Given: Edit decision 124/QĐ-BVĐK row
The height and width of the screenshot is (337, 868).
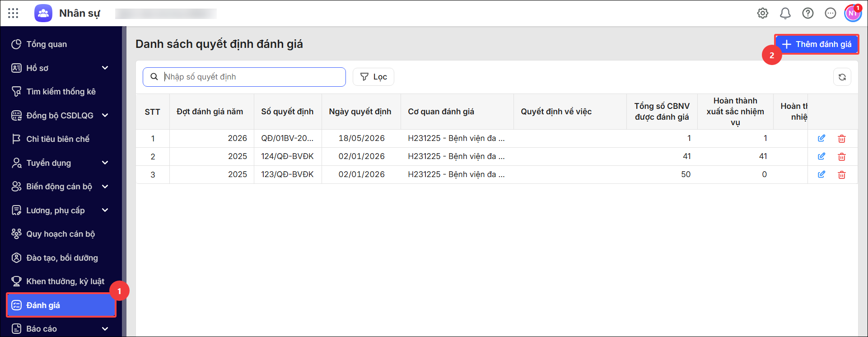Looking at the screenshot, I should point(821,156).
